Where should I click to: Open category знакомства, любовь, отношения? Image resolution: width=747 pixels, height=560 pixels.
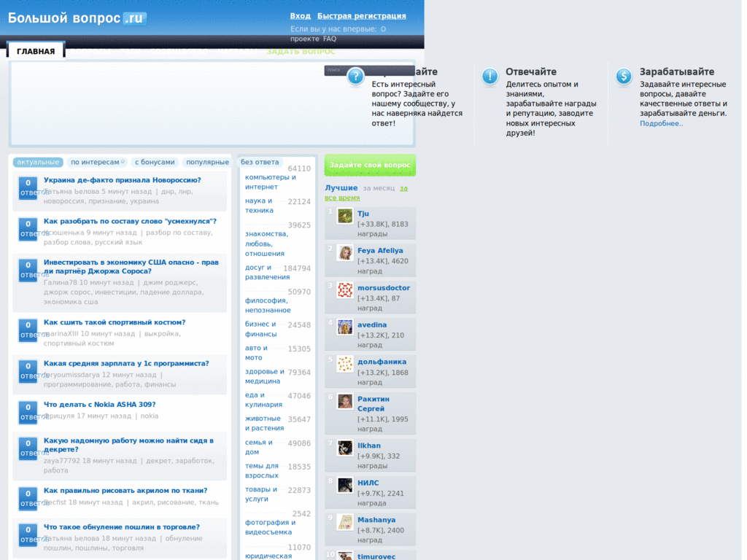(x=266, y=244)
